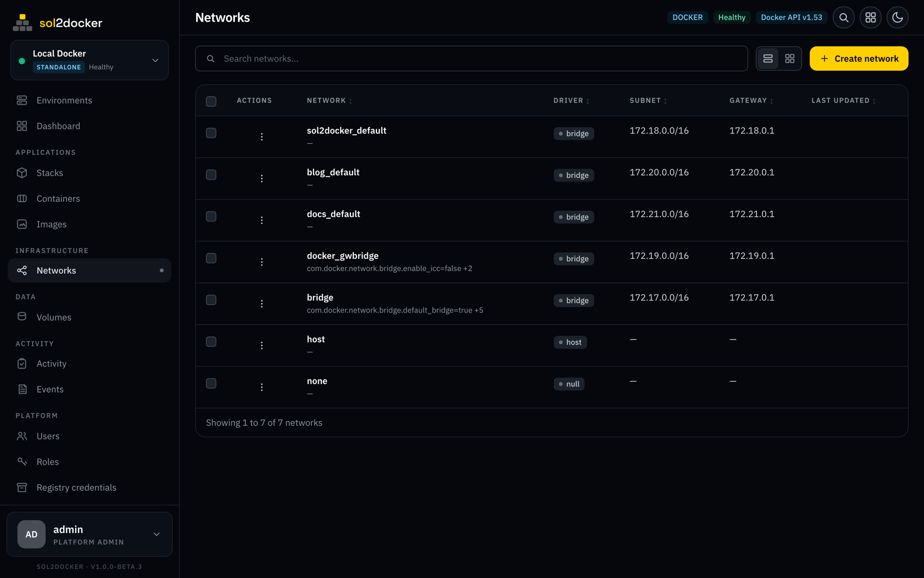
Task: Click the Healthy status badge in header
Action: click(x=732, y=18)
